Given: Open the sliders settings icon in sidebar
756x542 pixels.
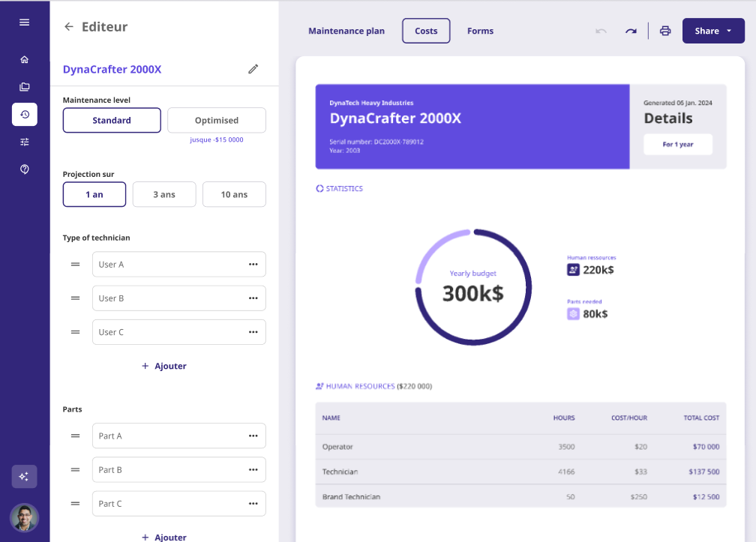Looking at the screenshot, I should [24, 142].
